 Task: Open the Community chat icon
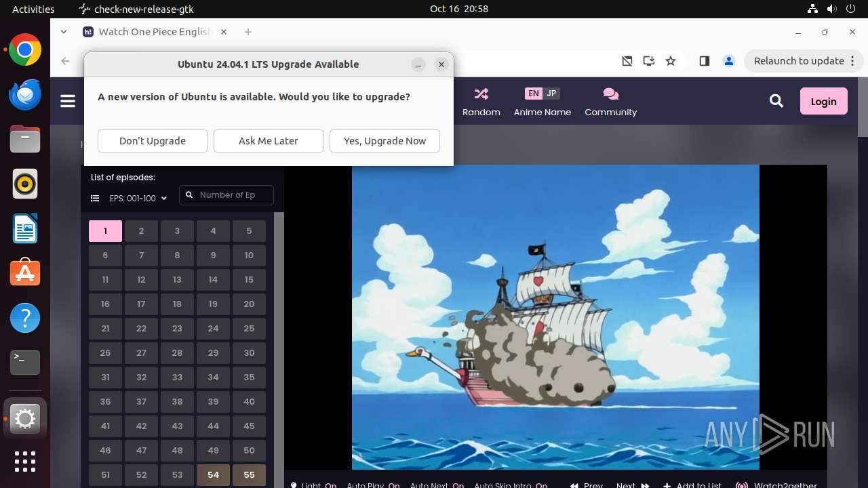[x=610, y=94]
